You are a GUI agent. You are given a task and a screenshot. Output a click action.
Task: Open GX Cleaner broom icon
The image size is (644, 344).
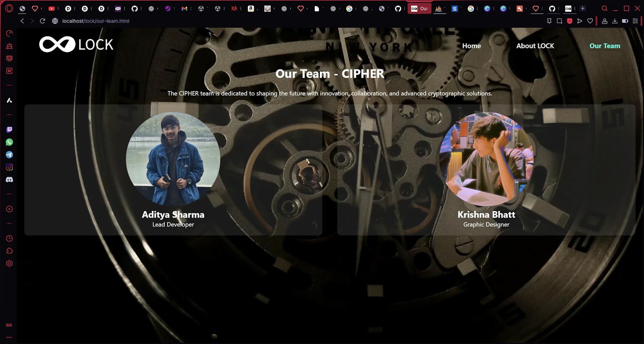[x=9, y=46]
